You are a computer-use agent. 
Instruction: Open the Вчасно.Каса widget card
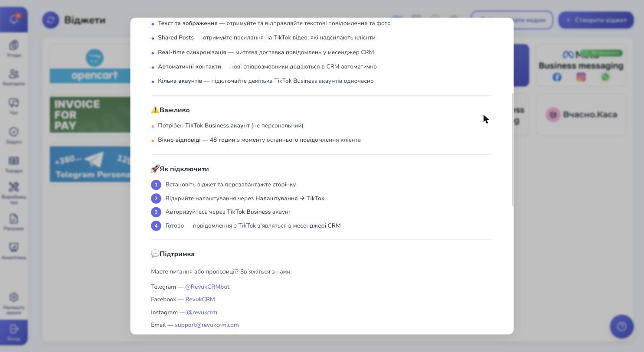tap(581, 115)
